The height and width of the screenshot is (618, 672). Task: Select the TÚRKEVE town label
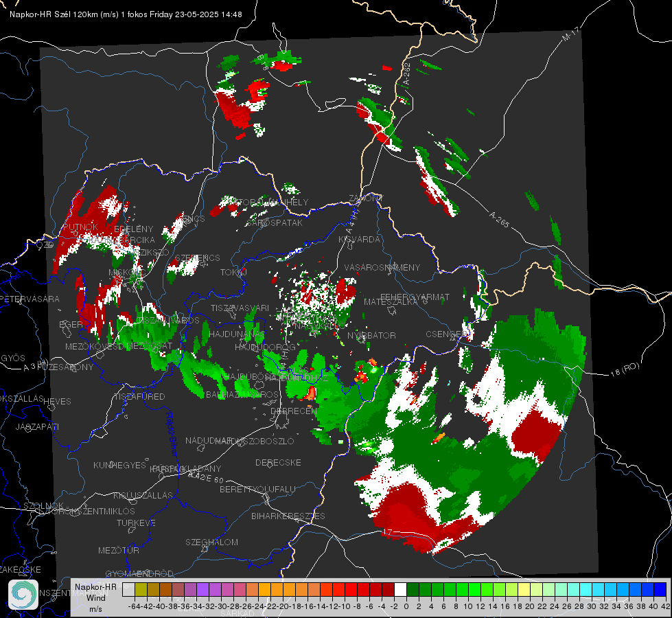click(x=137, y=523)
